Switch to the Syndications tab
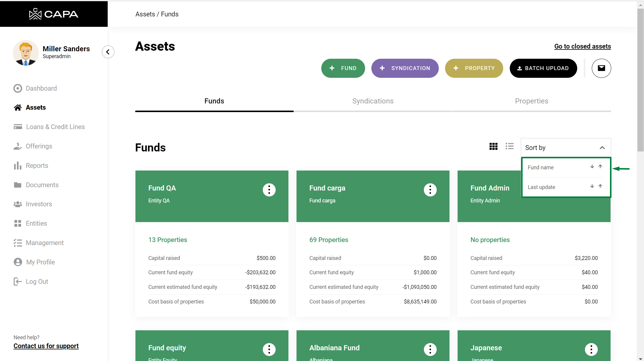 coord(373,101)
